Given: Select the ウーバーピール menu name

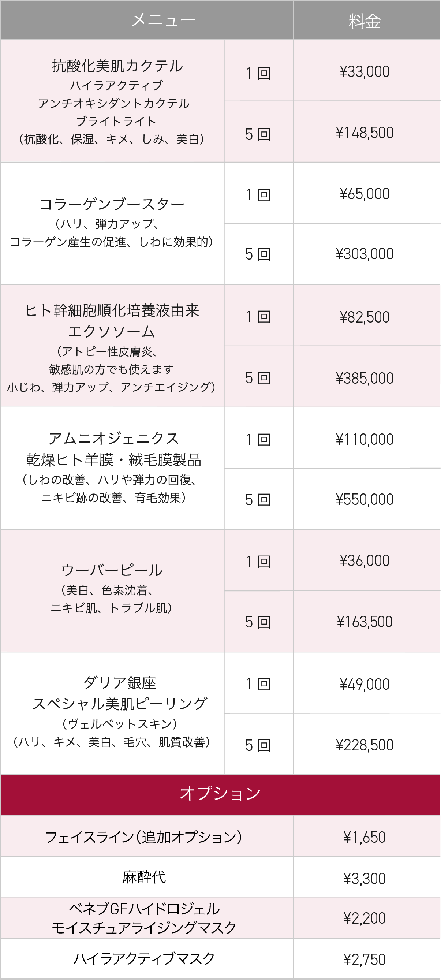Looking at the screenshot, I should pyautogui.click(x=112, y=570).
